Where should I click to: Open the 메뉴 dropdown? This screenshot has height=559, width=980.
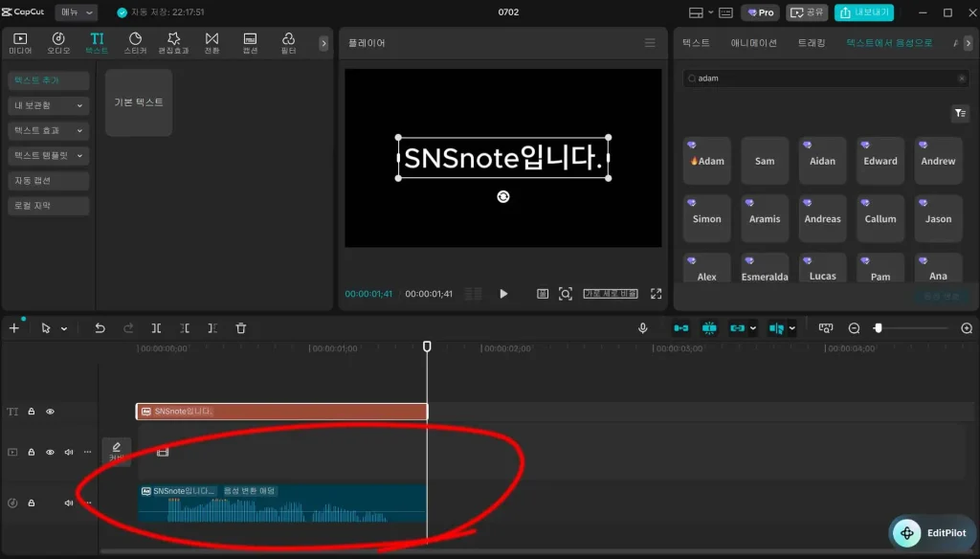(76, 12)
